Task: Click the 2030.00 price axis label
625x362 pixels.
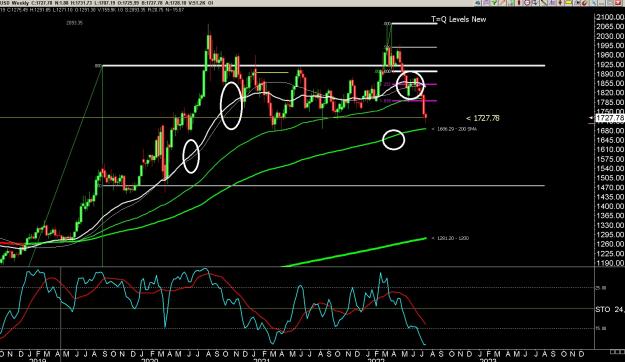Action: click(x=610, y=36)
